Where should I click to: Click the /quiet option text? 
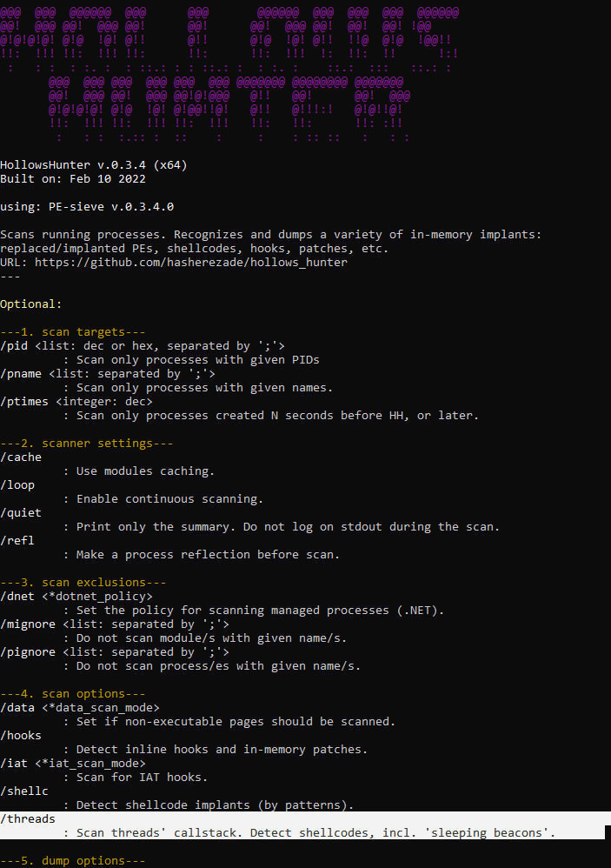coord(21,512)
